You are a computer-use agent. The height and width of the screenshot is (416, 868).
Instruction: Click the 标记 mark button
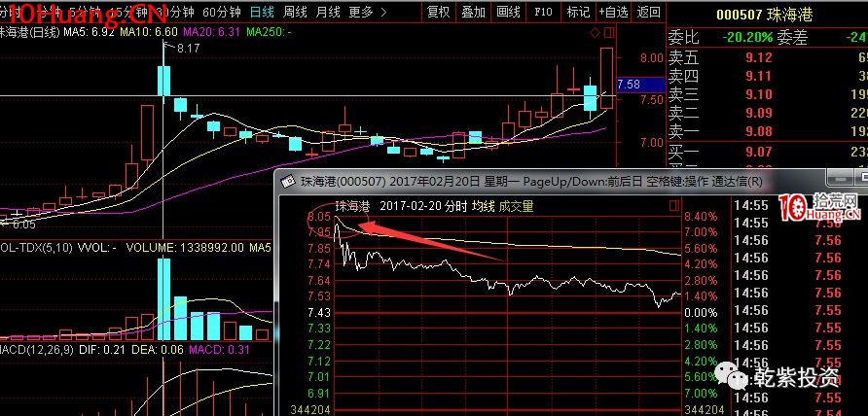coord(578,11)
